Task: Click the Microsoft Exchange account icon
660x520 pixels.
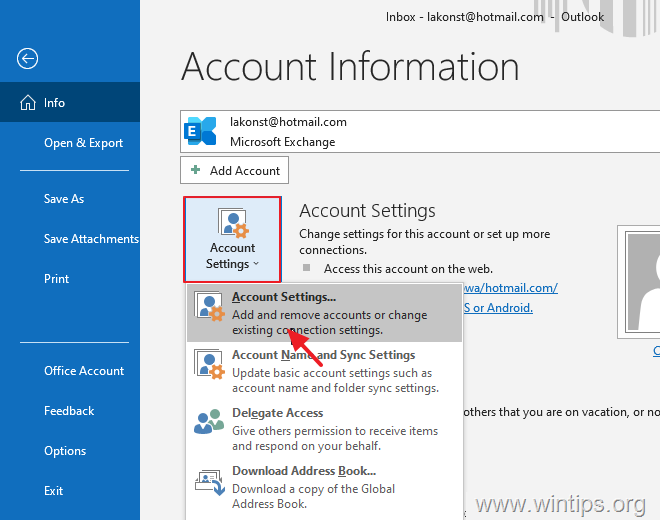Action: pyautogui.click(x=200, y=131)
